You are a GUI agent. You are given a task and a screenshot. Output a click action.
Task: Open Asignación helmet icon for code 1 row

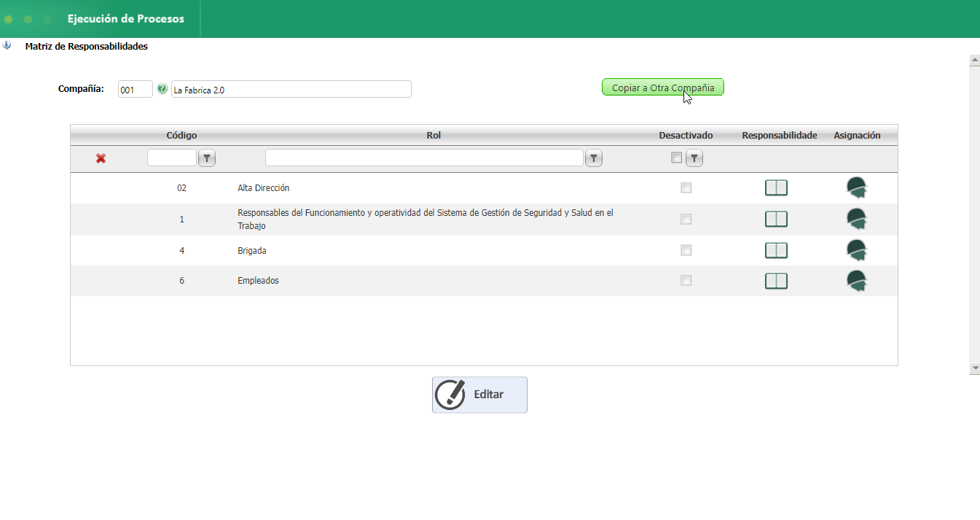(x=857, y=219)
